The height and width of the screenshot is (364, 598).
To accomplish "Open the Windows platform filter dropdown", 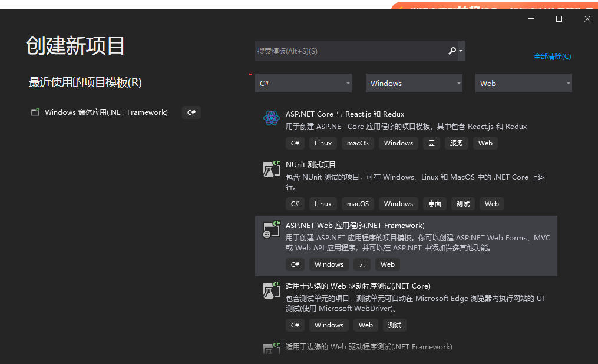I will 414,83.
